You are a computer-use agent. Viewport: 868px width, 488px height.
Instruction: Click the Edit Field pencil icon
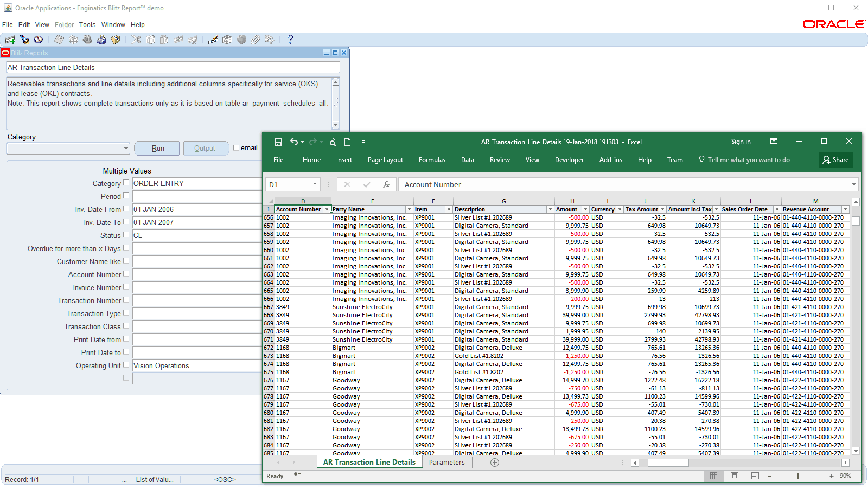213,40
